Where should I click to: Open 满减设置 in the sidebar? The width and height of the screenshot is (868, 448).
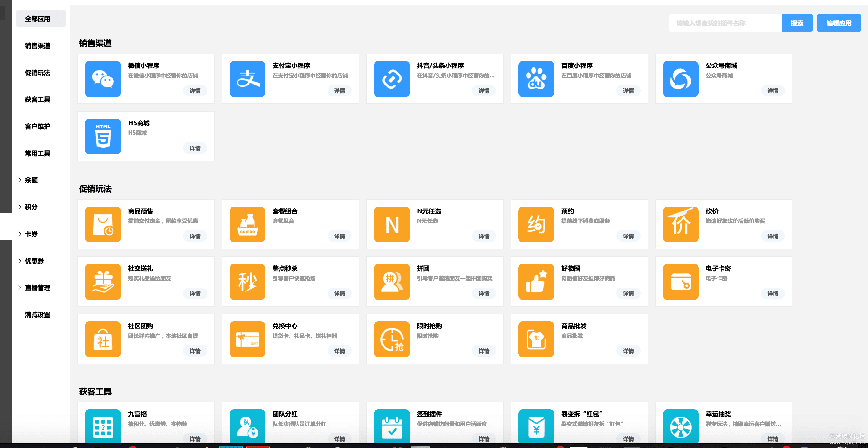37,315
